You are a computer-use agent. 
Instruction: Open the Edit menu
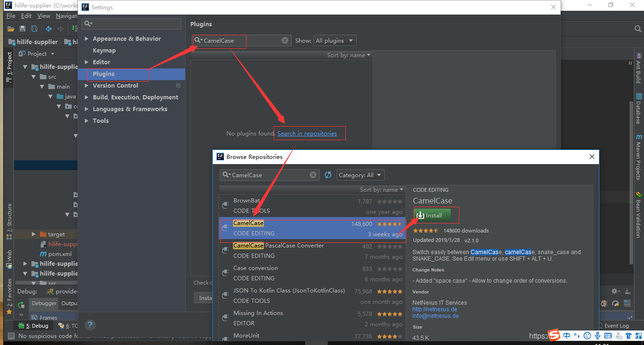(x=26, y=15)
